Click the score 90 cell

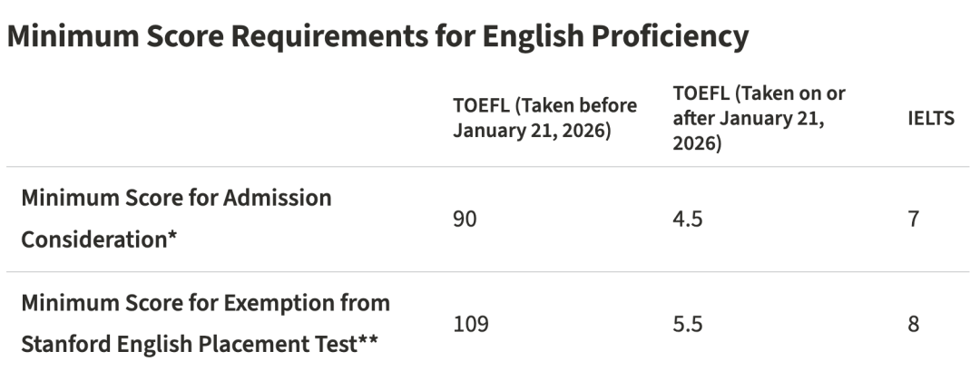tap(465, 220)
